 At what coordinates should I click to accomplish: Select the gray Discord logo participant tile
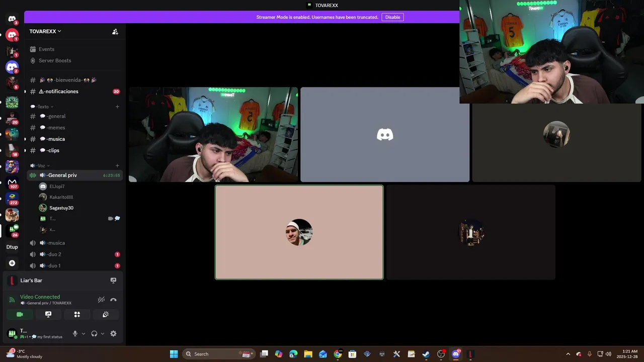point(385,135)
